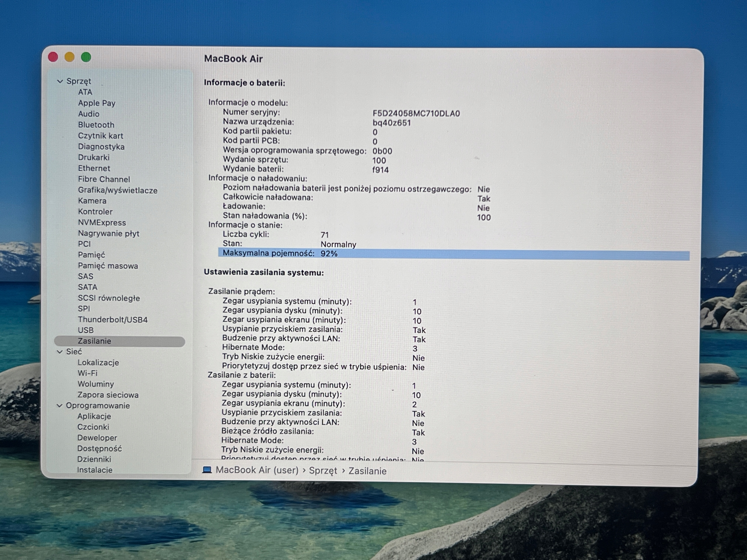This screenshot has width=747, height=560.
Task: Click the green full-screen window button
Action: 86,57
